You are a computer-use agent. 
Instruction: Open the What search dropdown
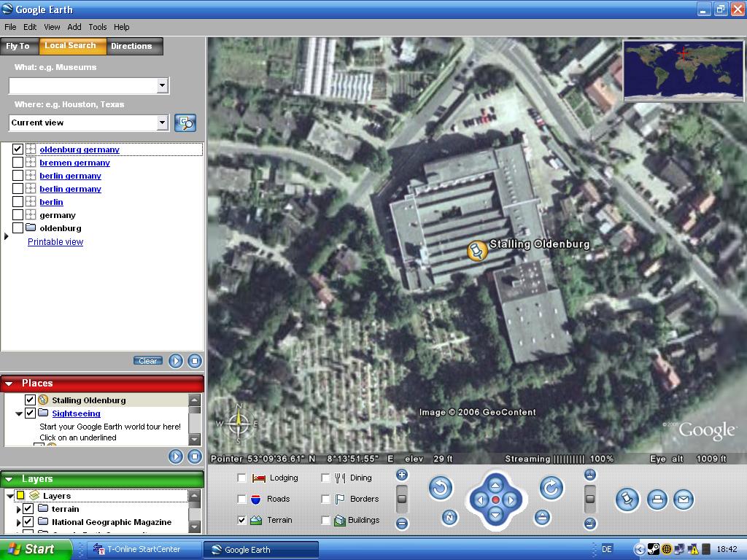pos(163,86)
